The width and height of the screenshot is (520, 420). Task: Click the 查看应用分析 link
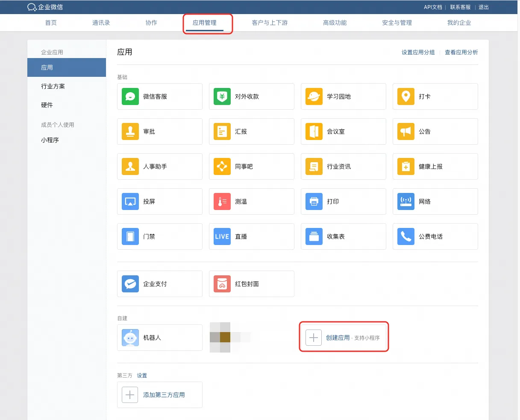pos(461,52)
